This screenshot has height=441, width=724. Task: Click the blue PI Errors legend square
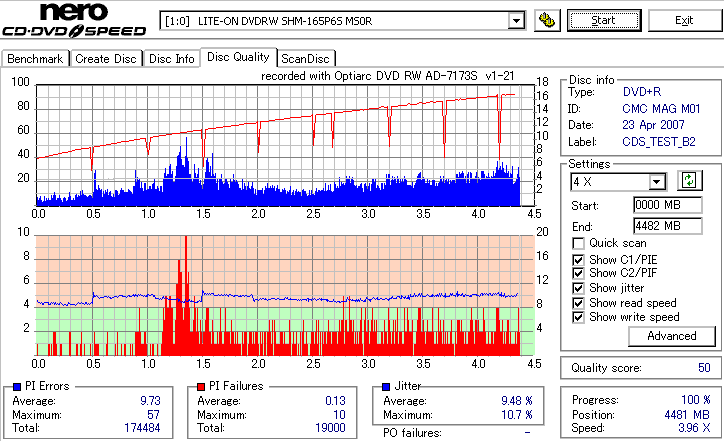[17, 387]
